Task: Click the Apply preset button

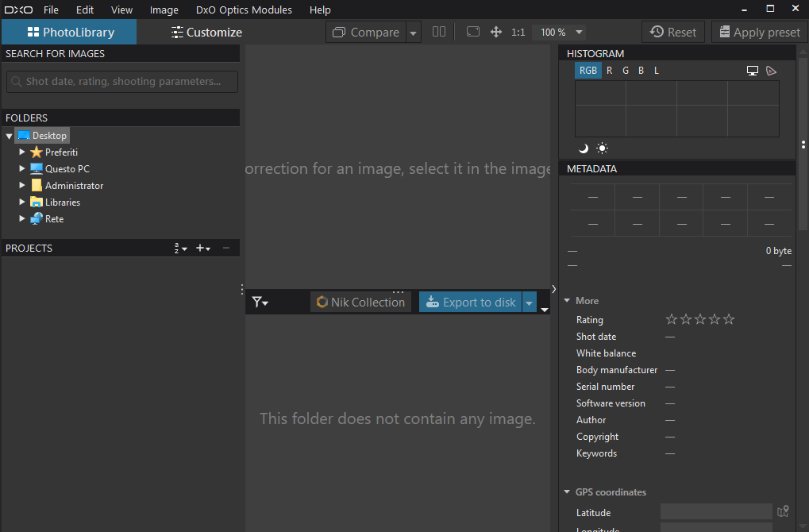Action: coord(760,32)
